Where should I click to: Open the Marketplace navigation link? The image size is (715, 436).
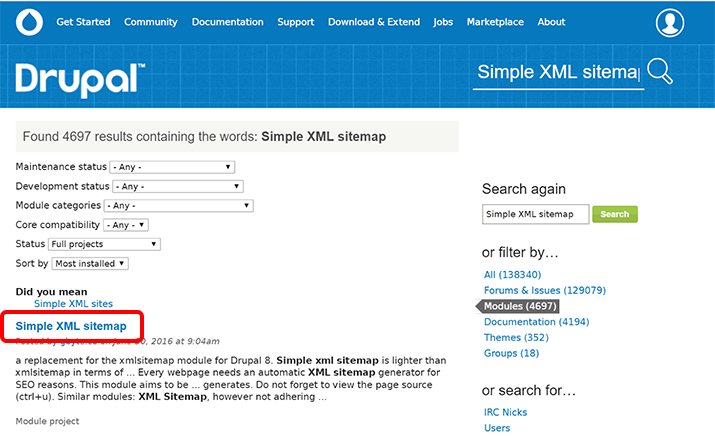tap(495, 22)
